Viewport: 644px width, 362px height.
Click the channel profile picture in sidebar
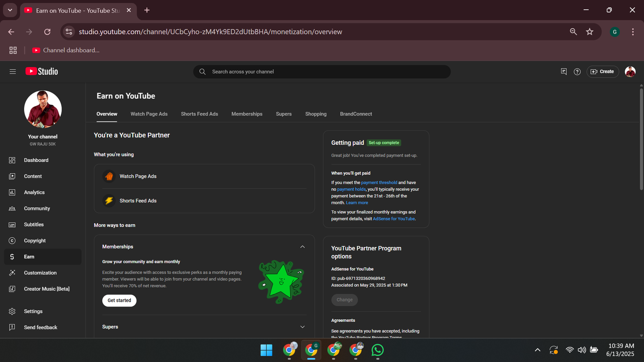43,109
